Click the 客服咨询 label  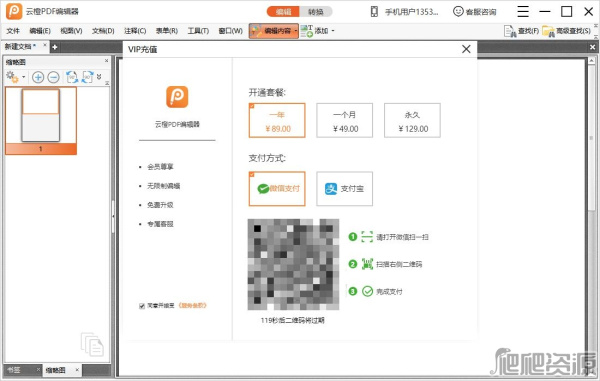(x=481, y=12)
